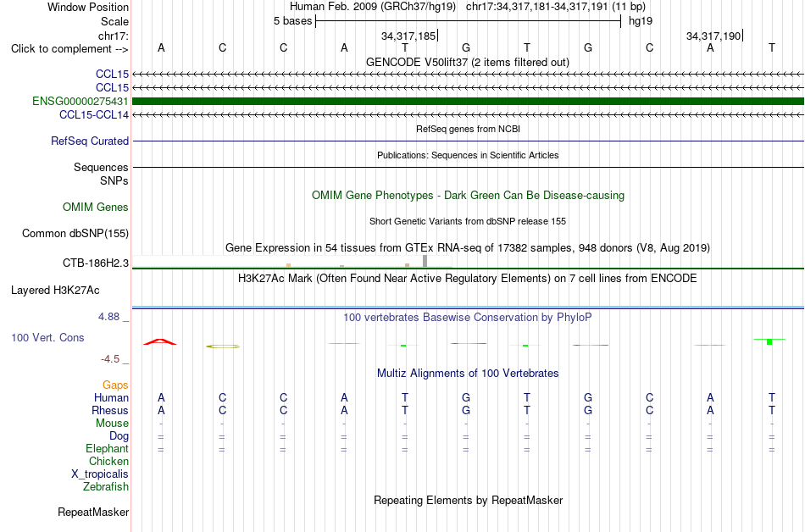
Task: Click the tall gray GTEx expression bar
Action: (425, 261)
